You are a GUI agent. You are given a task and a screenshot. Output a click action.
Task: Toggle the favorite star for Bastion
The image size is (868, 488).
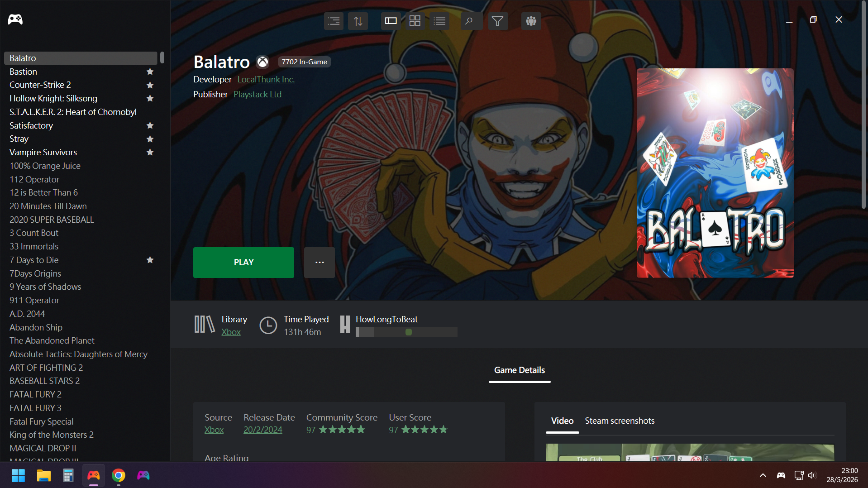150,72
